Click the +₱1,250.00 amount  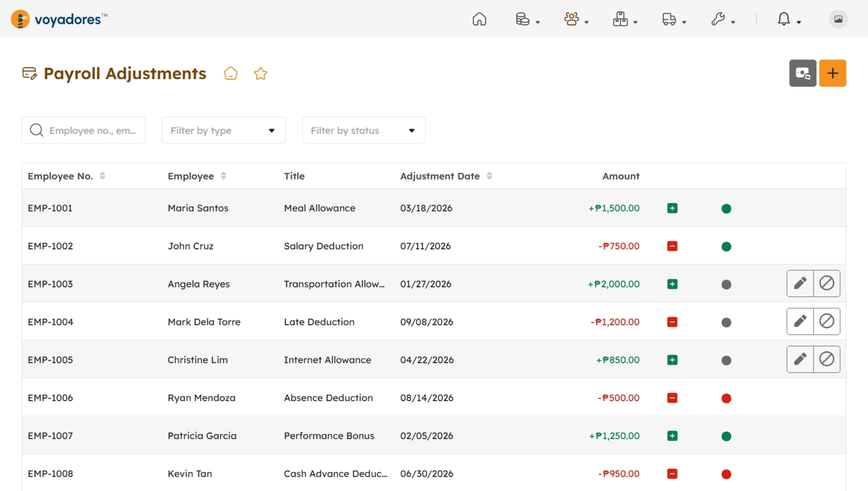(x=614, y=436)
